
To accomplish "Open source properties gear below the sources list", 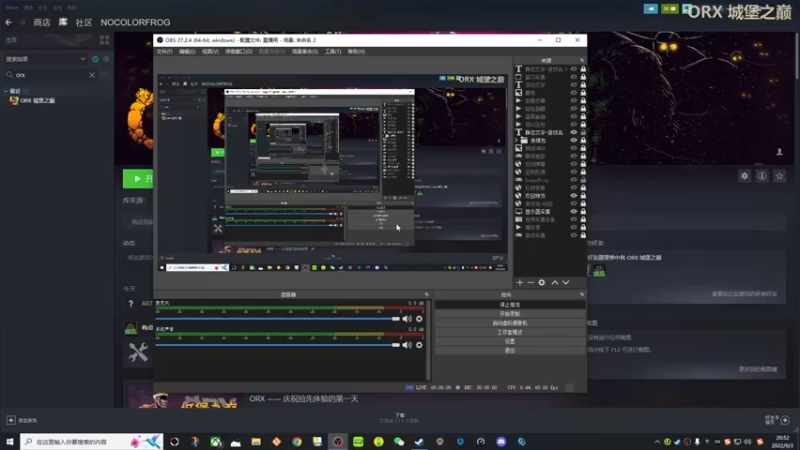I will (x=542, y=282).
